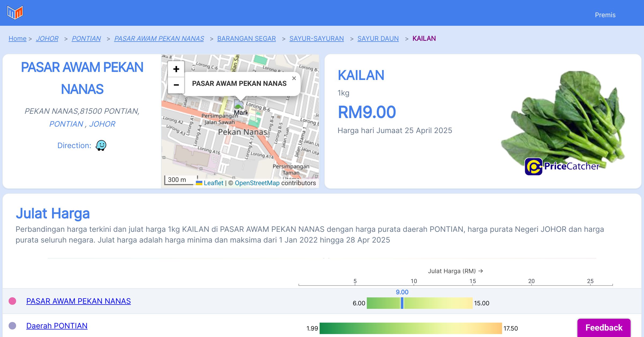The image size is (644, 337).
Task: Open Daerah PONTIAN price link
Action: tap(57, 326)
